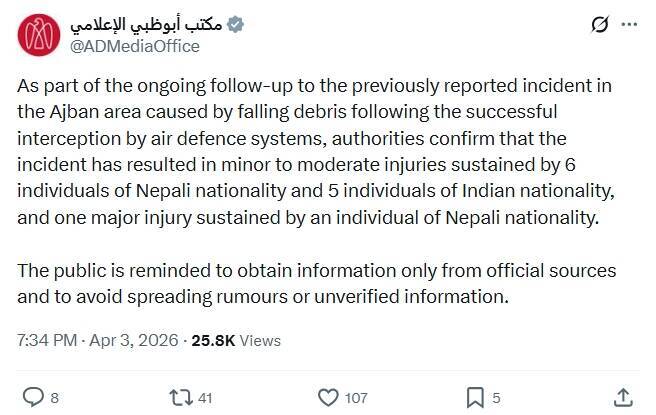Click the repost count 41
The width and height of the screenshot is (656, 415).
pyautogui.click(x=205, y=398)
